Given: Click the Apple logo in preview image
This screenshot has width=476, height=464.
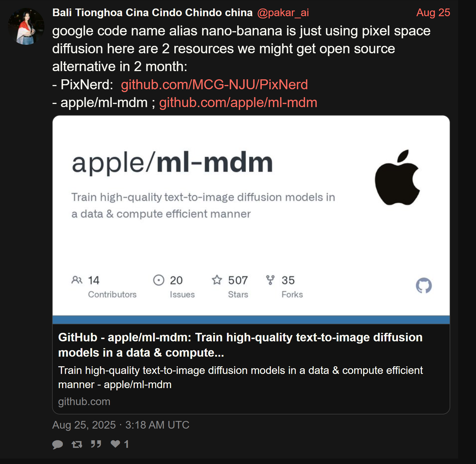Looking at the screenshot, I should (398, 178).
